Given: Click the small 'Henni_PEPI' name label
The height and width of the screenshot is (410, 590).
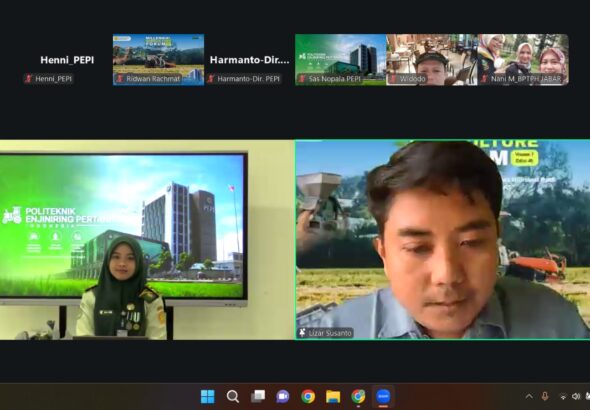Looking at the screenshot, I should (53, 79).
